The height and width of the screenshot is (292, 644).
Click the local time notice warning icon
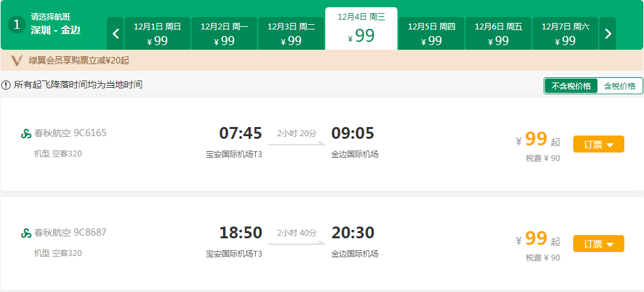pos(6,85)
